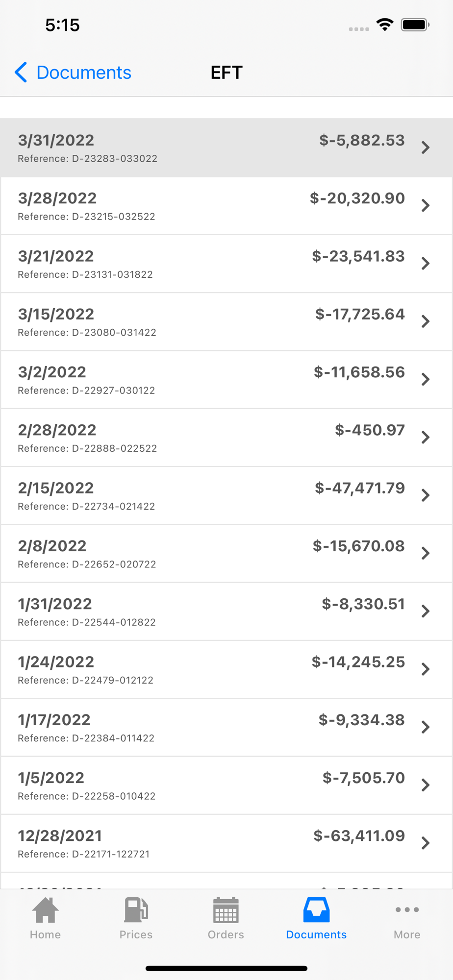Select the Documents inbox tray icon
The image size is (453, 980).
(316, 910)
